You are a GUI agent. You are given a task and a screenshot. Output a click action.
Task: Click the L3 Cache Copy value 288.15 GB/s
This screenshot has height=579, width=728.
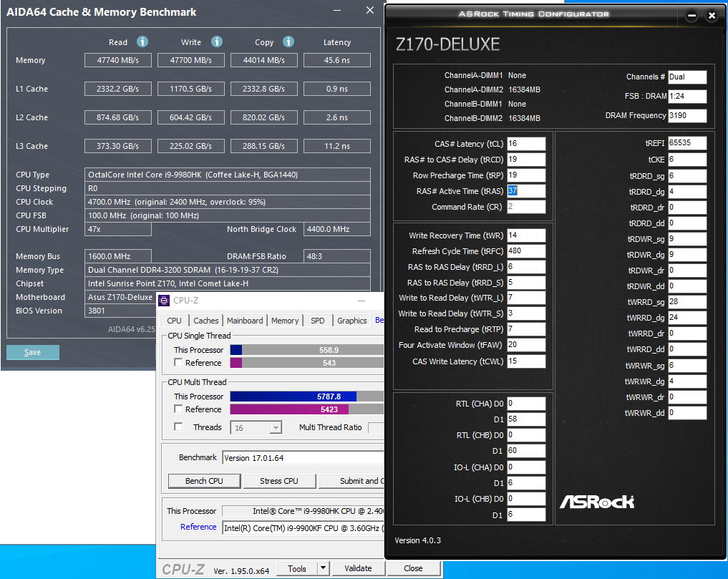(263, 146)
